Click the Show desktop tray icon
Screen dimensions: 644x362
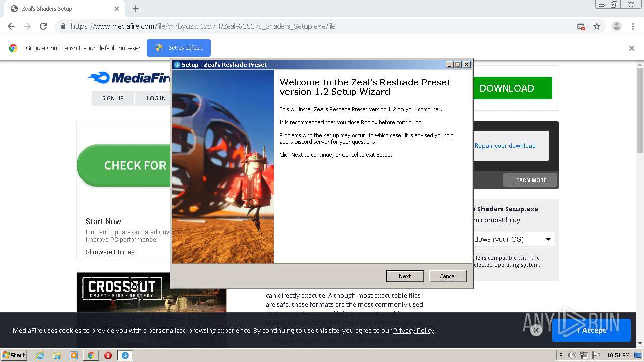click(x=638, y=355)
